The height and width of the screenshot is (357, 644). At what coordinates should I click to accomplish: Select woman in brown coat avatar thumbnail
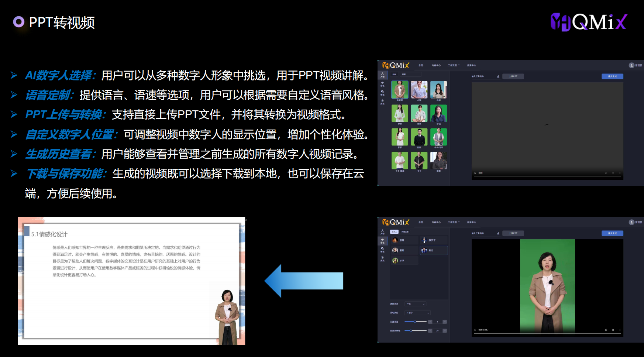pos(400,90)
